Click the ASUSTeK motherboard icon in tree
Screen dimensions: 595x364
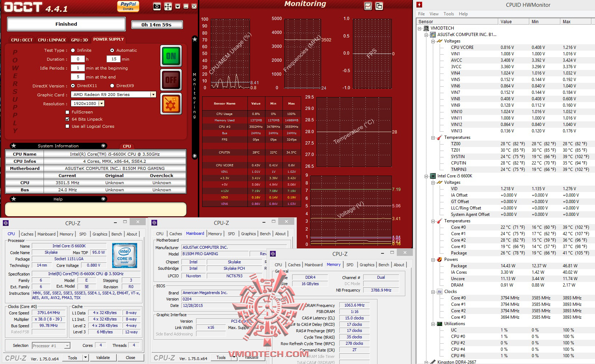click(432, 35)
